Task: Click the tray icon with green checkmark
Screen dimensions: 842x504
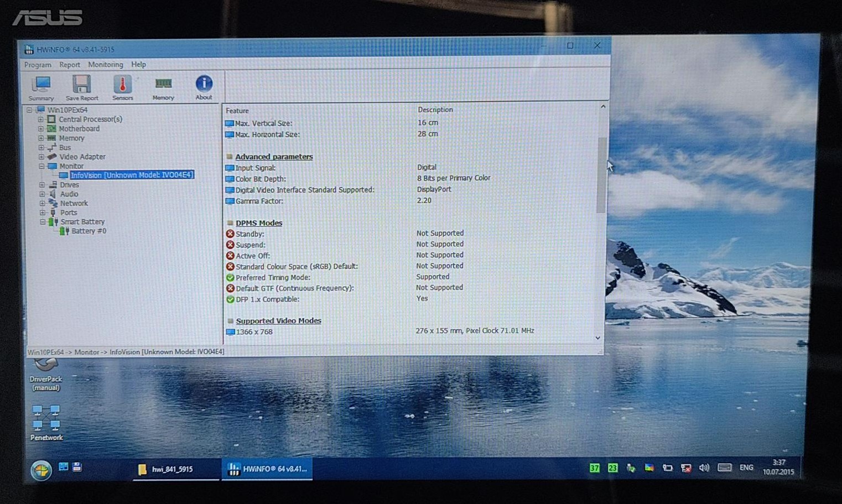Action: pyautogui.click(x=631, y=468)
